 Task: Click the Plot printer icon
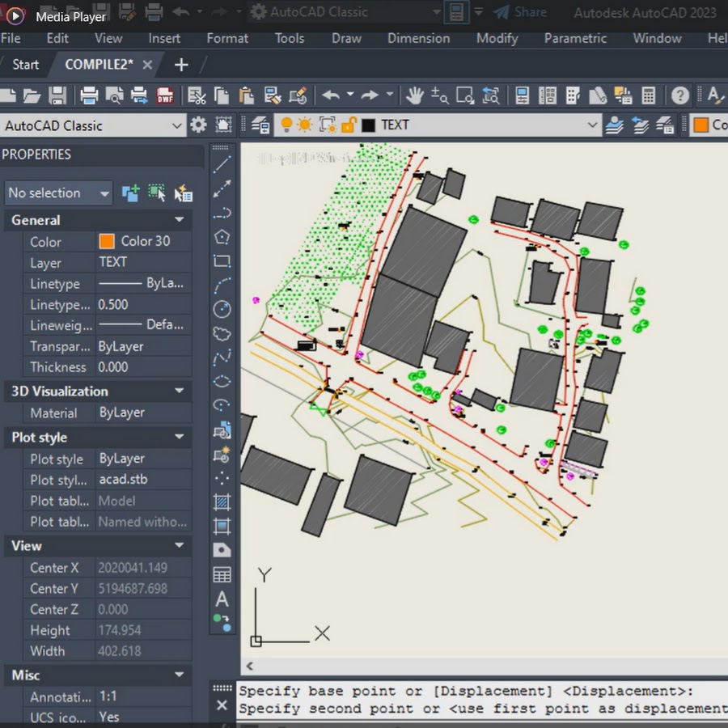coord(89,96)
